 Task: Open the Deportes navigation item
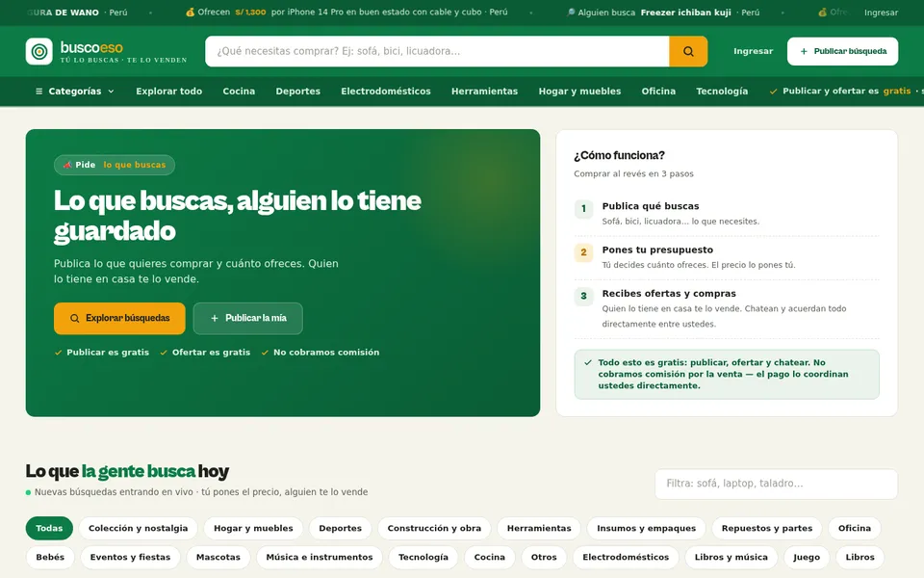click(298, 92)
